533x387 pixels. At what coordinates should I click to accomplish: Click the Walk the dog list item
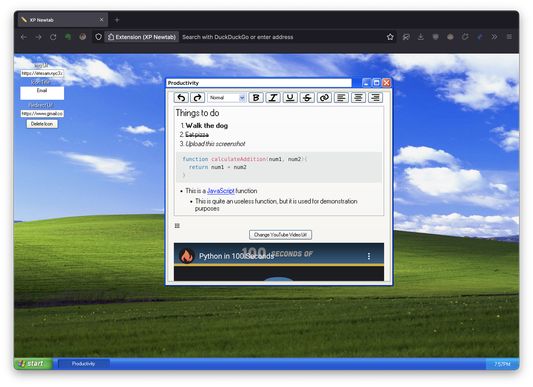click(x=207, y=125)
